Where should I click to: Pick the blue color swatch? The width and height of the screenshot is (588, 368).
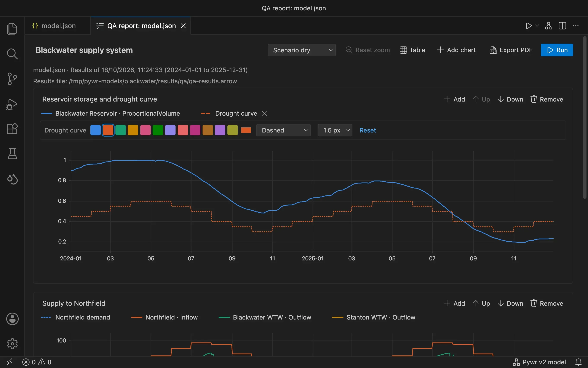coord(96,130)
